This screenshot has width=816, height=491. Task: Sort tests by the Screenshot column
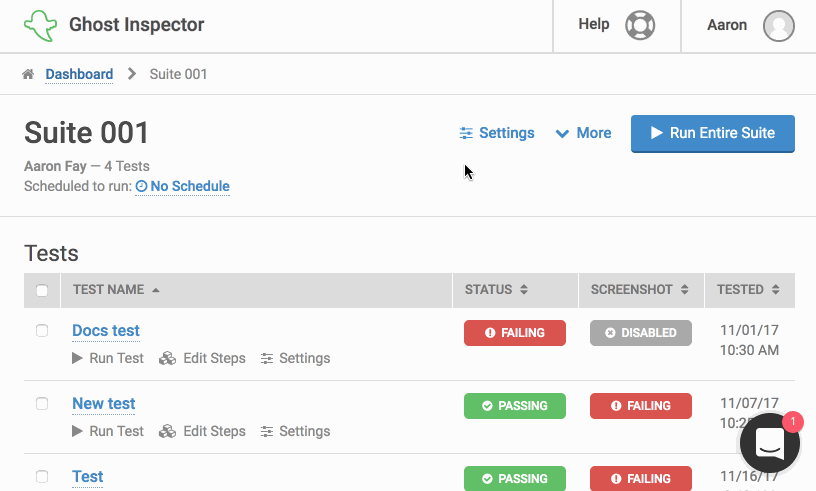[x=640, y=289]
